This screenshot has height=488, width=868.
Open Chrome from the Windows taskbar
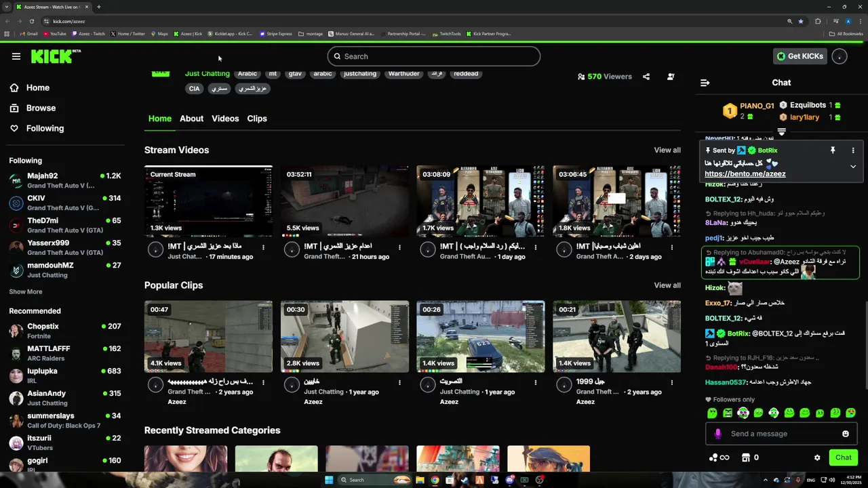pyautogui.click(x=435, y=480)
